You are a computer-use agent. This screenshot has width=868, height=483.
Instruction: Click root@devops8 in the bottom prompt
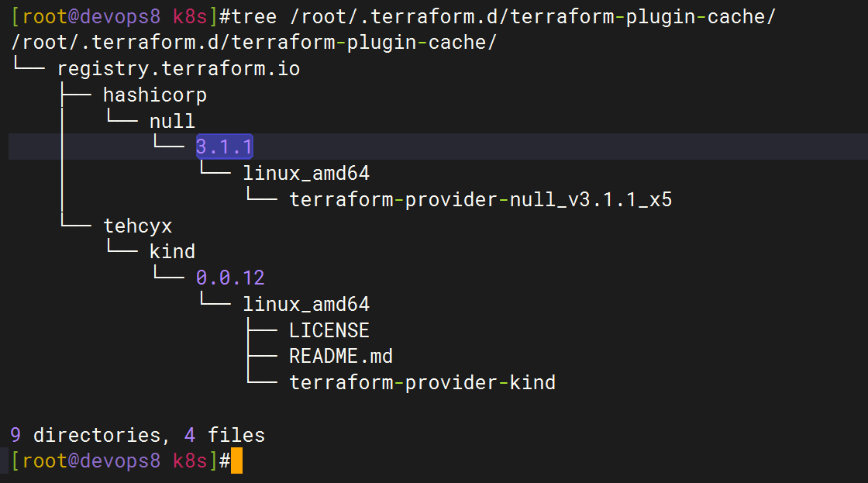pyautogui.click(x=91, y=461)
